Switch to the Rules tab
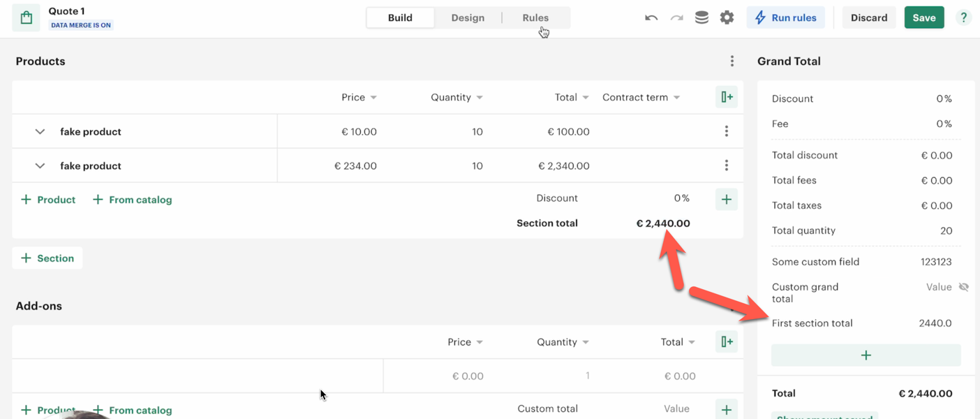 [535, 18]
